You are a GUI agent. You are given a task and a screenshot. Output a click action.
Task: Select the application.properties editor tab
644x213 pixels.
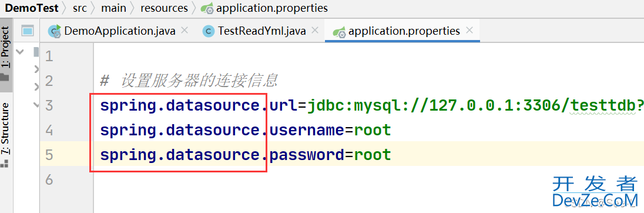pos(404,31)
